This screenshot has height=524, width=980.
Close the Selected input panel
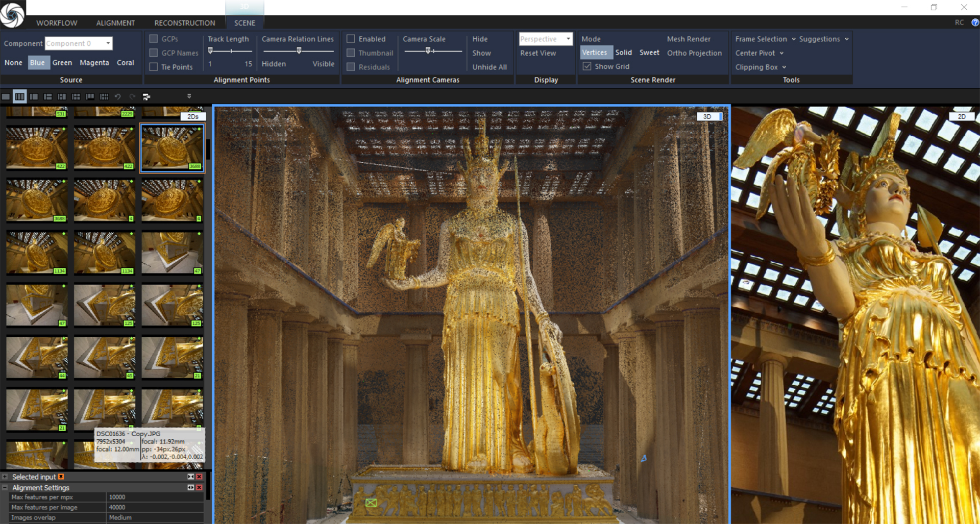pyautogui.click(x=200, y=477)
